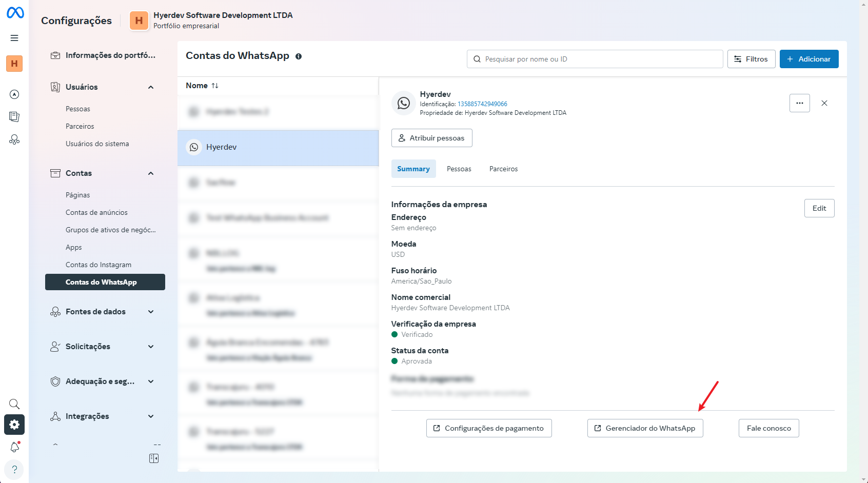Viewport: 868px width, 483px height.
Task: Open the hamburger menu in left rail
Action: [x=14, y=38]
